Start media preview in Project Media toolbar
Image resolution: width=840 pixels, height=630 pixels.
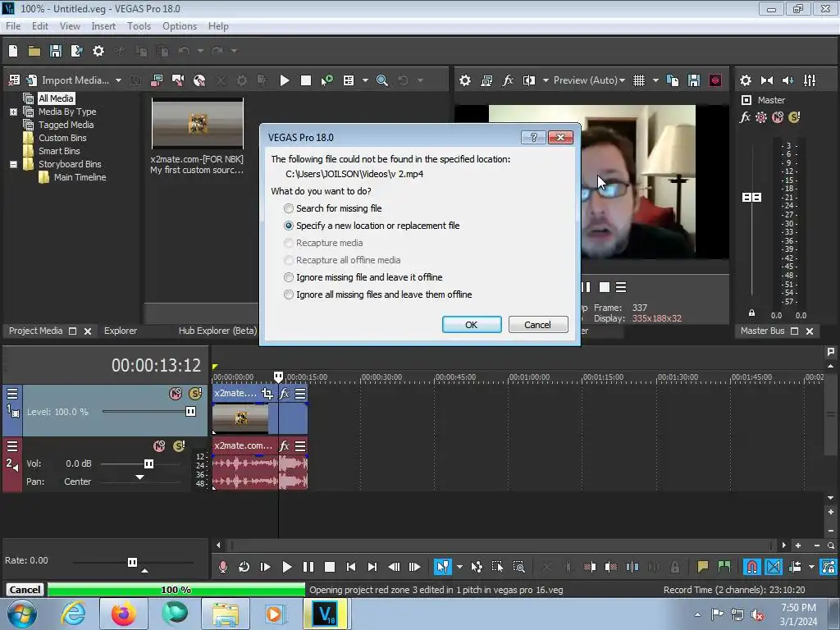[x=285, y=80]
